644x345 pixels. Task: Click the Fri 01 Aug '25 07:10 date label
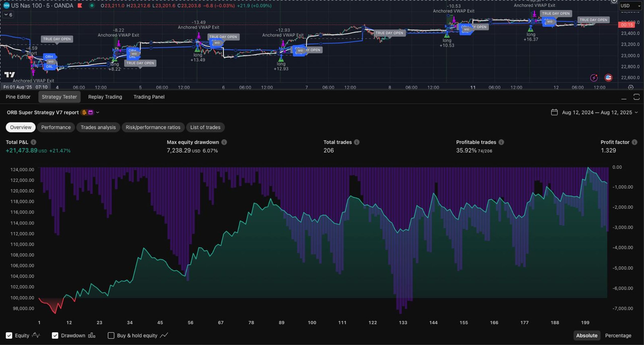25,87
